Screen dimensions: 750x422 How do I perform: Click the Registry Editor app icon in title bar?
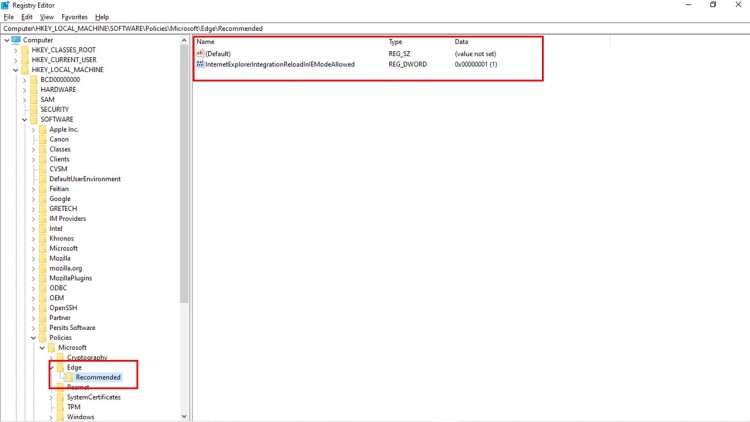click(x=6, y=5)
